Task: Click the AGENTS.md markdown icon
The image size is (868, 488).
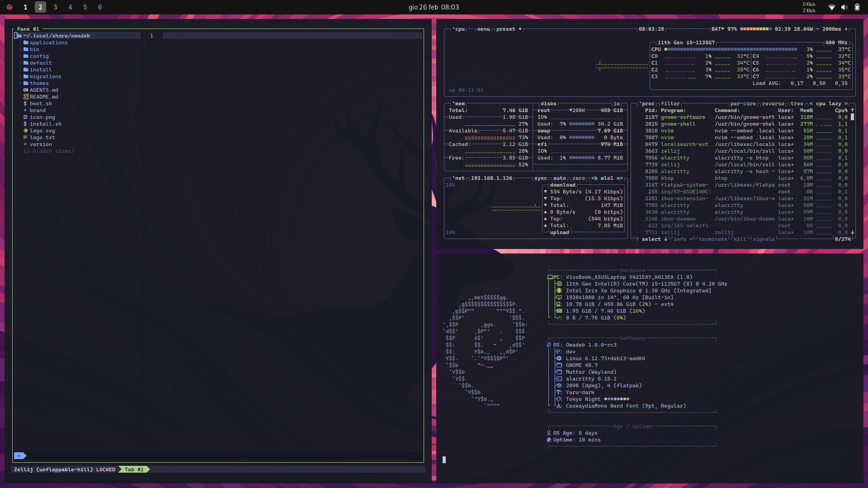Action: (25, 90)
